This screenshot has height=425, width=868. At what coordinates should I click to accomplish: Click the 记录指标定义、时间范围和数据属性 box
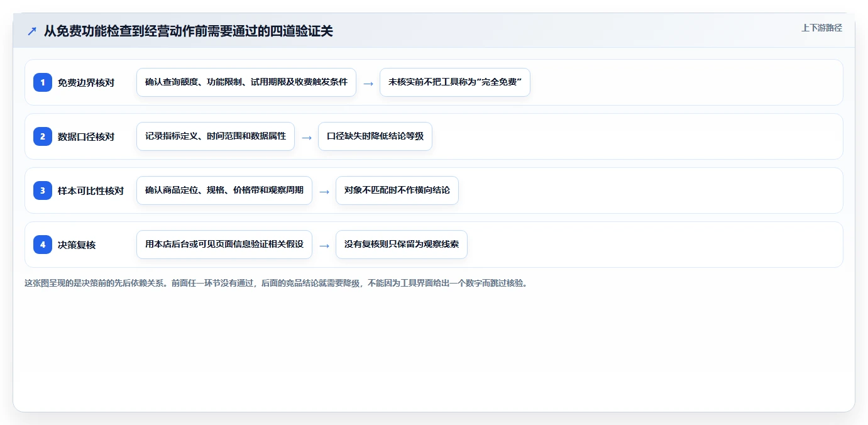(216, 136)
